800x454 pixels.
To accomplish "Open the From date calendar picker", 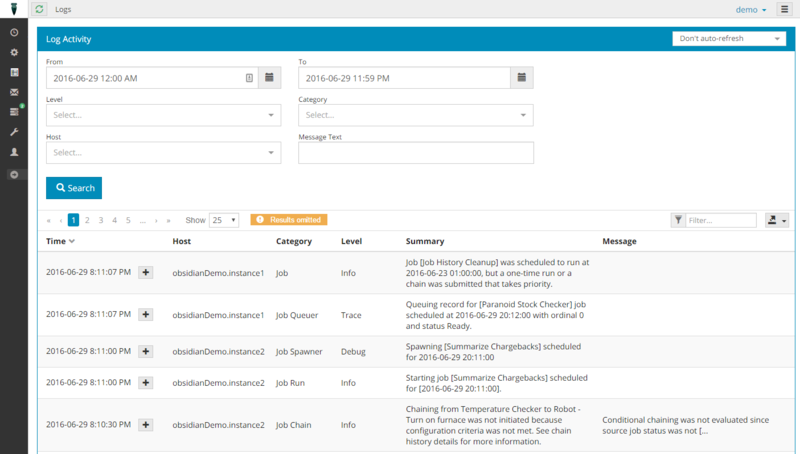I will tap(269, 78).
